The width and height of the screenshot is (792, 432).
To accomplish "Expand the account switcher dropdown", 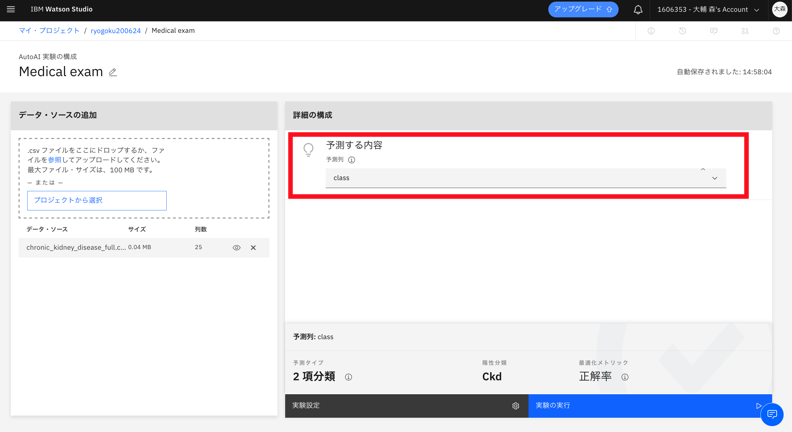I will point(708,10).
